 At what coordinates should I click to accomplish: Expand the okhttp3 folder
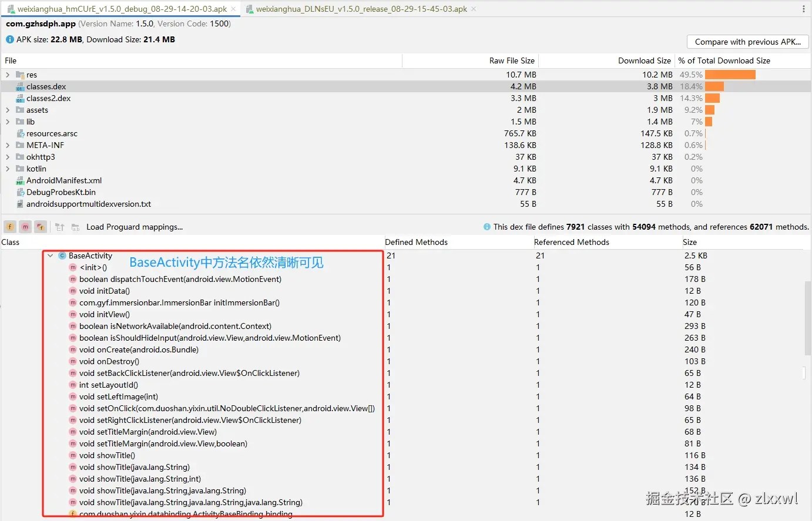coord(8,157)
